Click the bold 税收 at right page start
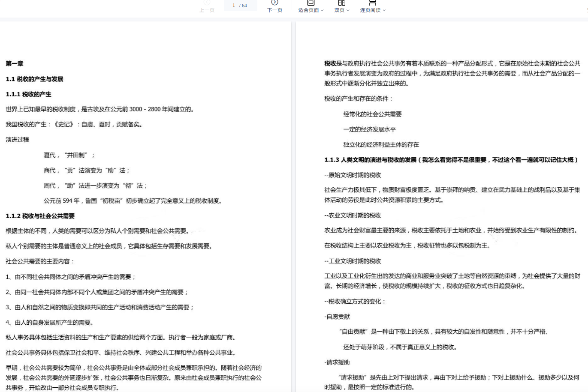The image size is (588, 392). (x=330, y=63)
